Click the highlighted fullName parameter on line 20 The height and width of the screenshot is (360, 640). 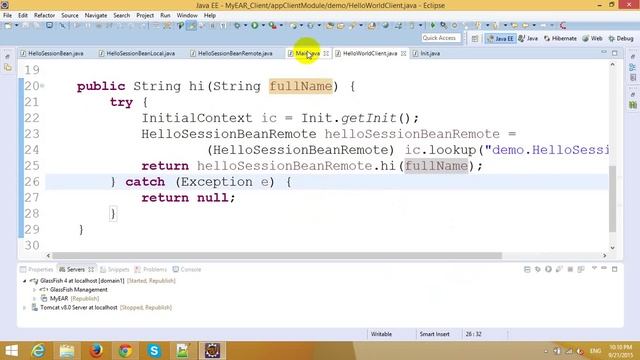[x=301, y=86]
